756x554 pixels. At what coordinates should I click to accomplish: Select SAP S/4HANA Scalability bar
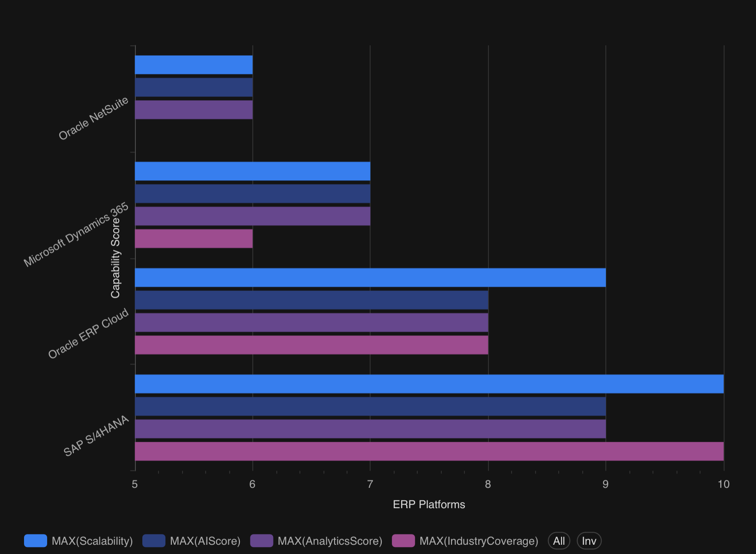tap(429, 384)
